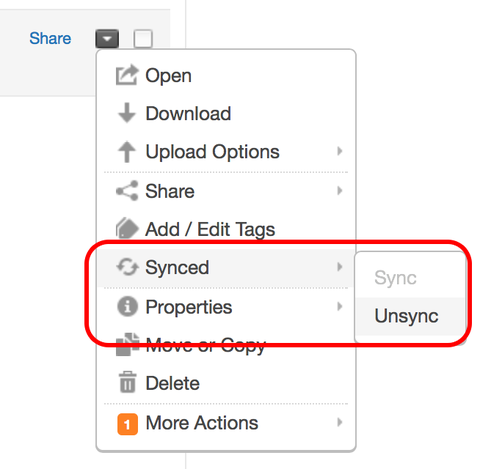
Task: Click the Delete trash can icon
Action: point(127,382)
